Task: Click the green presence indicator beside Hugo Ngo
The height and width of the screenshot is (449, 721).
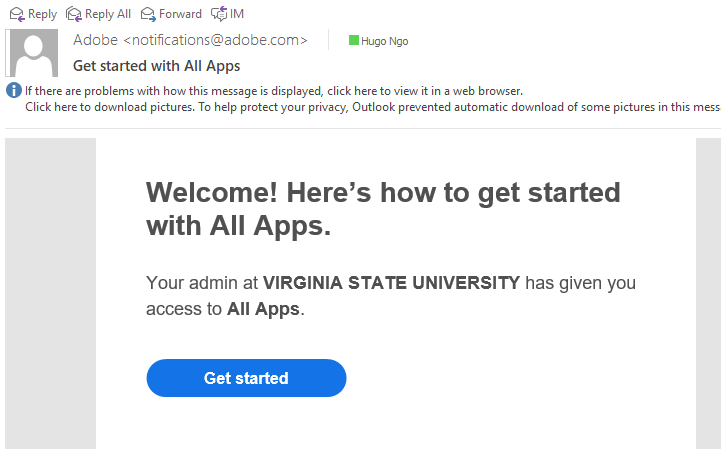Action: pos(354,40)
